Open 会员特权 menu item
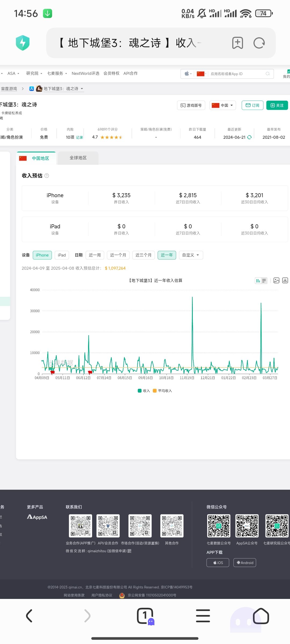 click(111, 73)
